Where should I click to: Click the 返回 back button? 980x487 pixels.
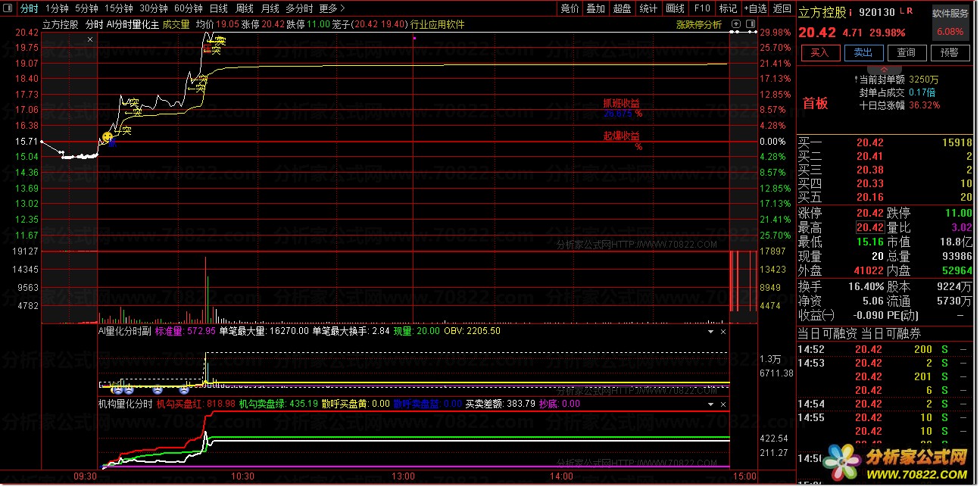(782, 8)
